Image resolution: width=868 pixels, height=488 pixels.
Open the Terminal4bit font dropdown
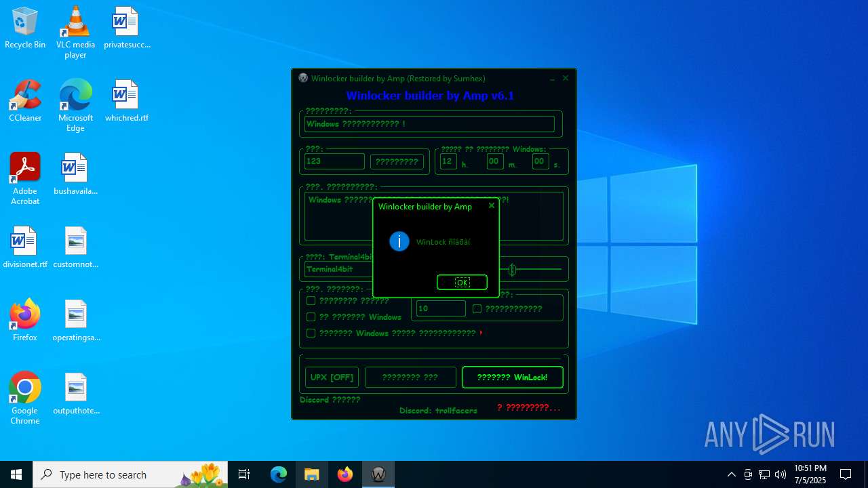(x=339, y=269)
